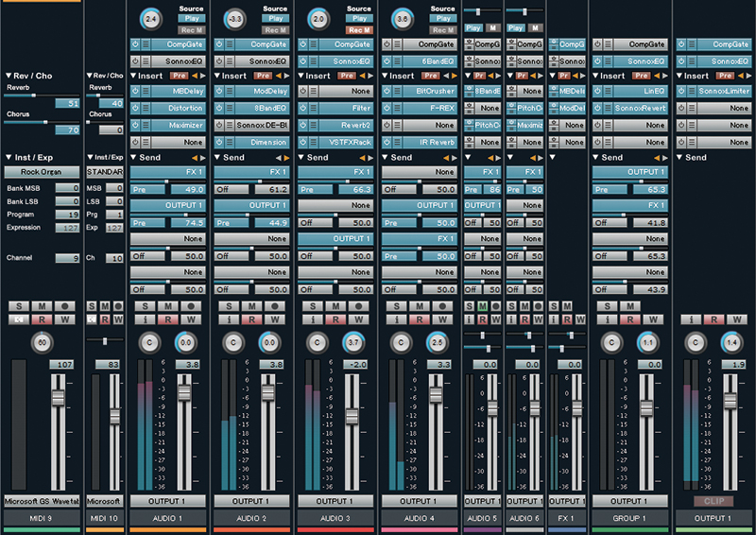Click the CLIP indicator on OUTPUT 1

[713, 501]
